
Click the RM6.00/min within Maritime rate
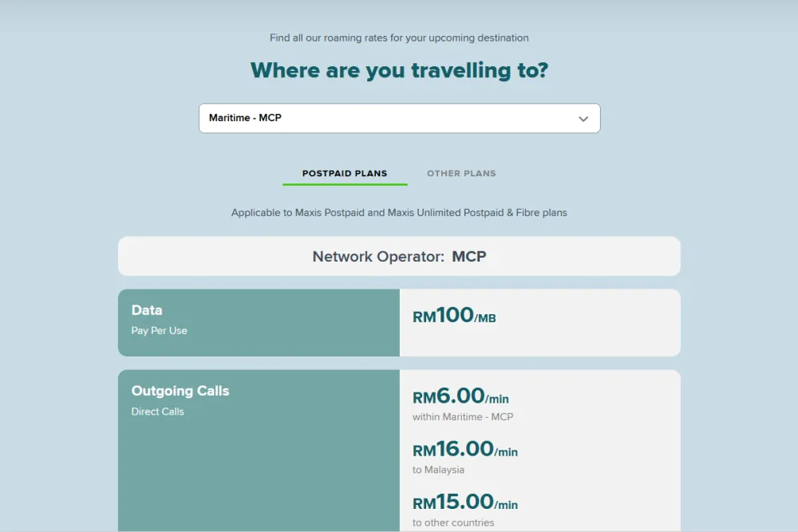(x=460, y=396)
